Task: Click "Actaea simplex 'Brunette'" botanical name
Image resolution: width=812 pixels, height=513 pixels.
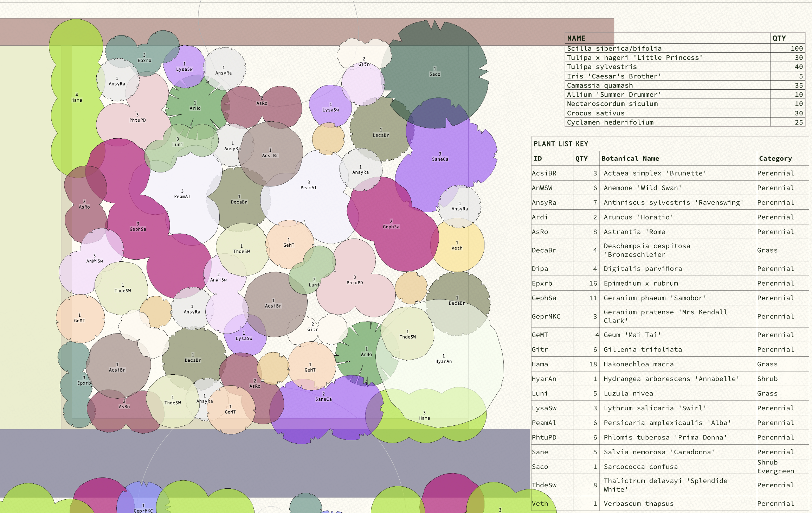Action: [x=655, y=173]
